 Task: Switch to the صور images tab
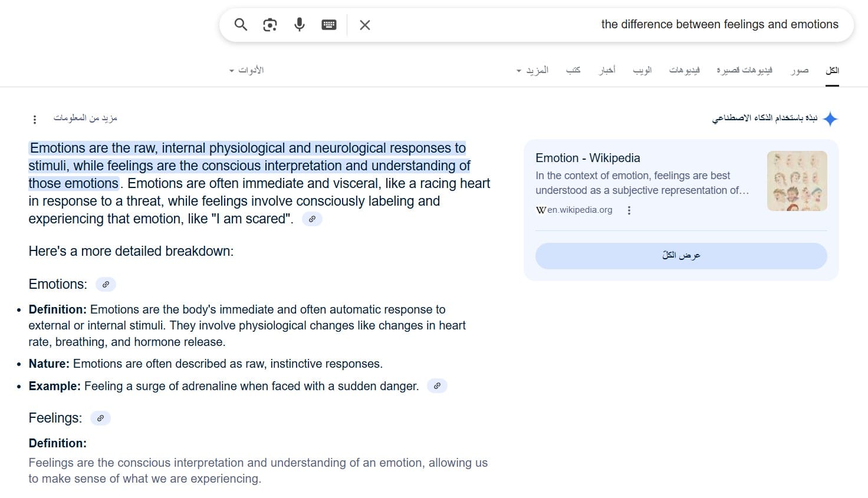(x=800, y=70)
